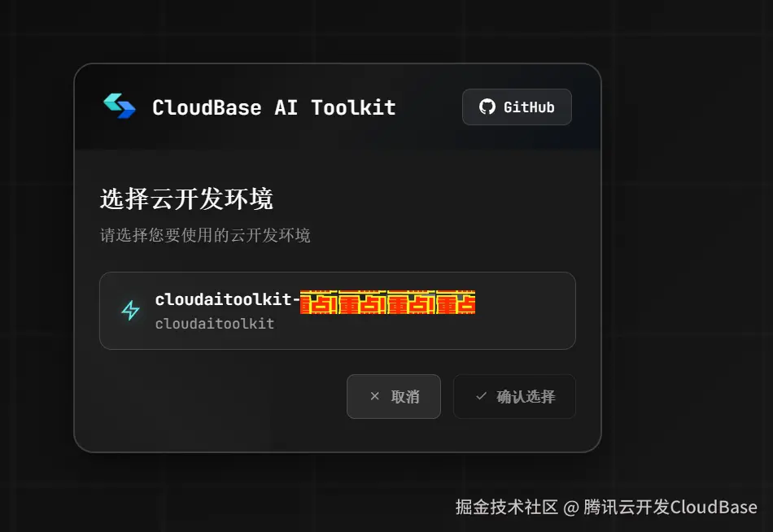Click the GitHub text label
This screenshot has width=773, height=532.
tap(529, 107)
